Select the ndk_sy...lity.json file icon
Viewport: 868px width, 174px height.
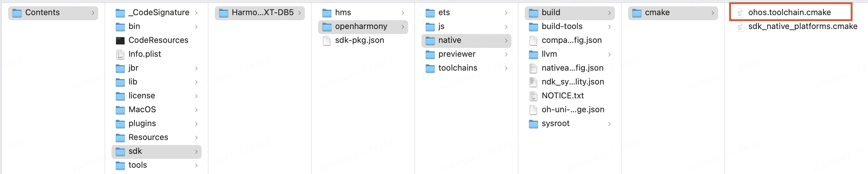pos(533,82)
